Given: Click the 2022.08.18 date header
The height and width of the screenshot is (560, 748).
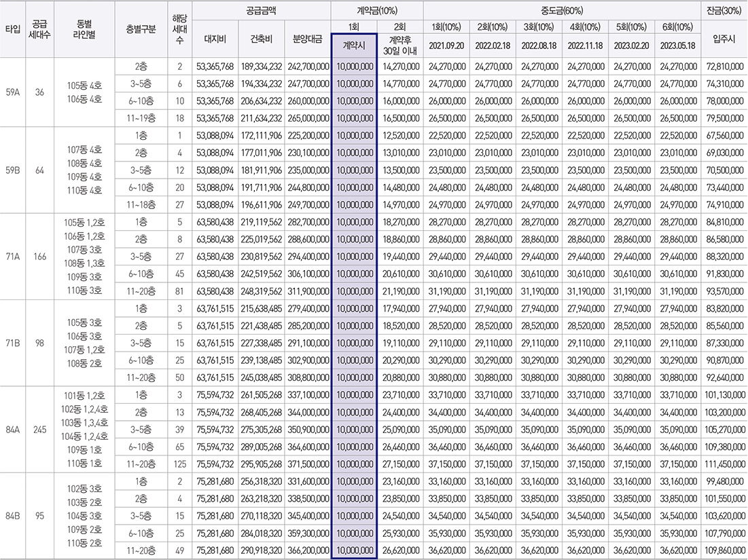Looking at the screenshot, I should 539,45.
